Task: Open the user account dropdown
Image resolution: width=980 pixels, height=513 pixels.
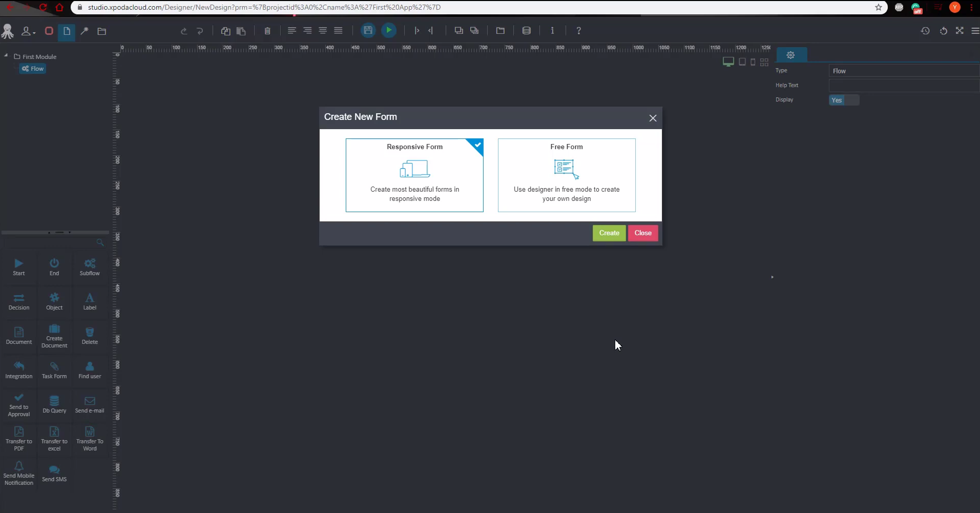Action: point(28,31)
